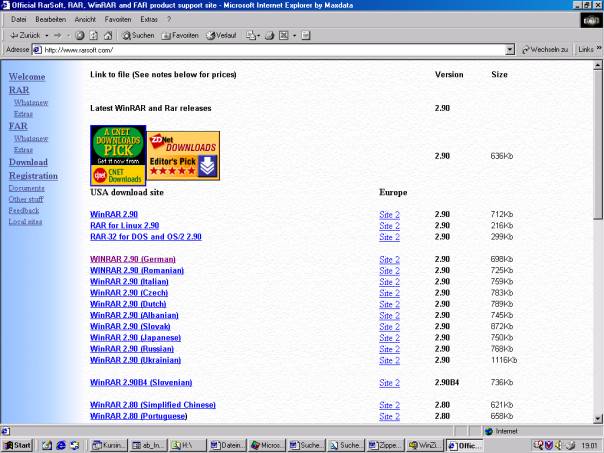Click the first system tray icon
This screenshot has width=604, height=453.
tap(538, 445)
